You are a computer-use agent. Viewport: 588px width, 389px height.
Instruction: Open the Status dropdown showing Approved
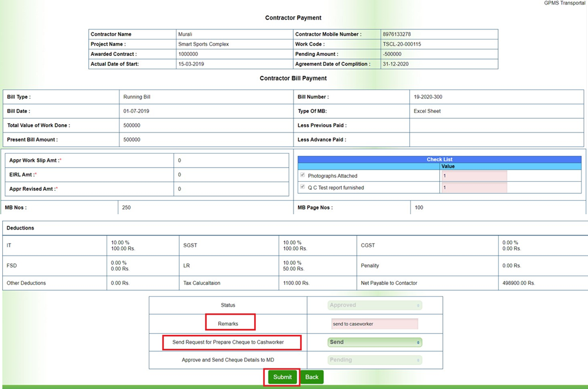(x=375, y=305)
